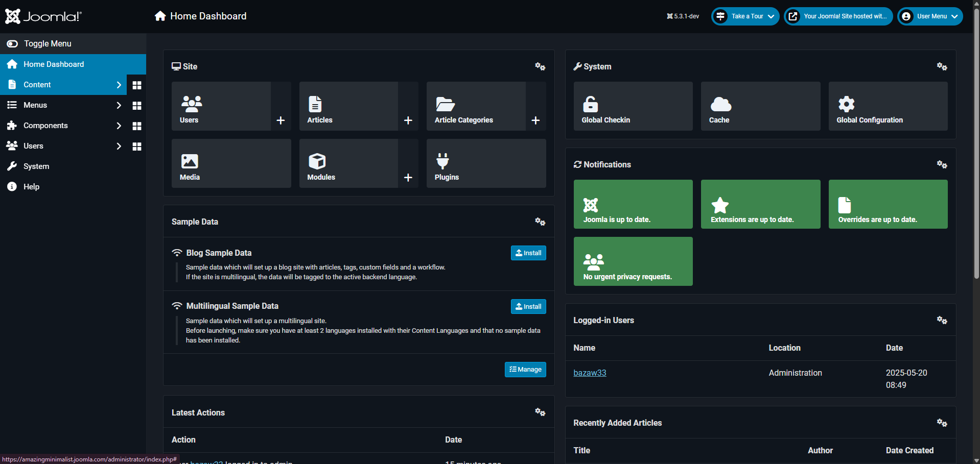Open Content dashboard grid icon in sidebar
This screenshot has height=464, width=980.
137,85
